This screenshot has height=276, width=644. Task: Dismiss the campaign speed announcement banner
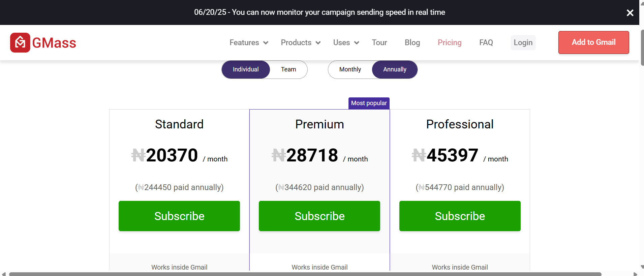coord(630,13)
